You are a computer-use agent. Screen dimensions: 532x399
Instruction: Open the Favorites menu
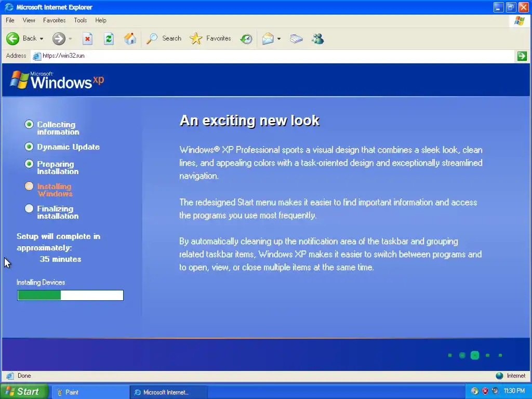[54, 20]
